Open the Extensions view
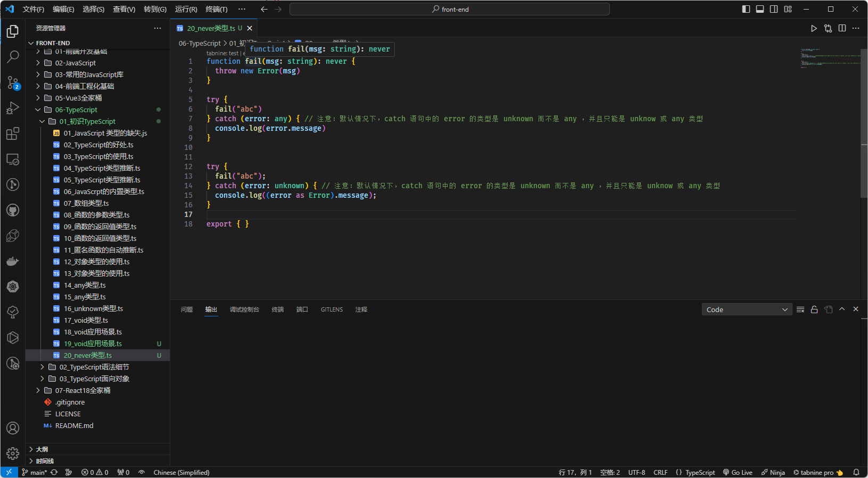The width and height of the screenshot is (868, 478). pyautogui.click(x=13, y=133)
